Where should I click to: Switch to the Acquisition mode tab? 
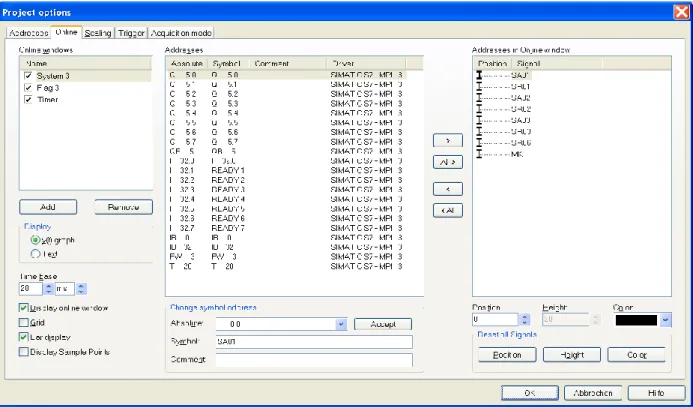[x=181, y=33]
